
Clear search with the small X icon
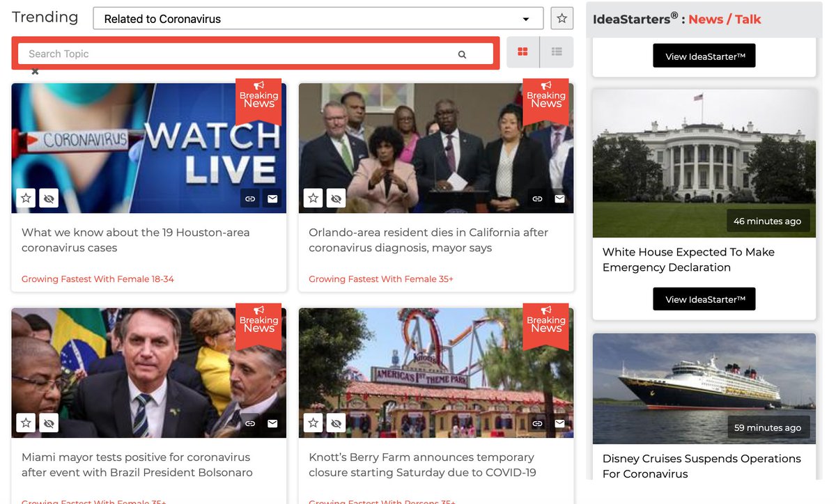click(x=35, y=71)
